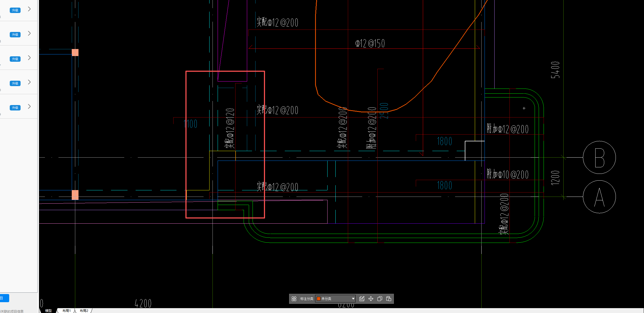Click the fifth 升级 button in side panel
The width and height of the screenshot is (644, 313).
pyautogui.click(x=15, y=108)
